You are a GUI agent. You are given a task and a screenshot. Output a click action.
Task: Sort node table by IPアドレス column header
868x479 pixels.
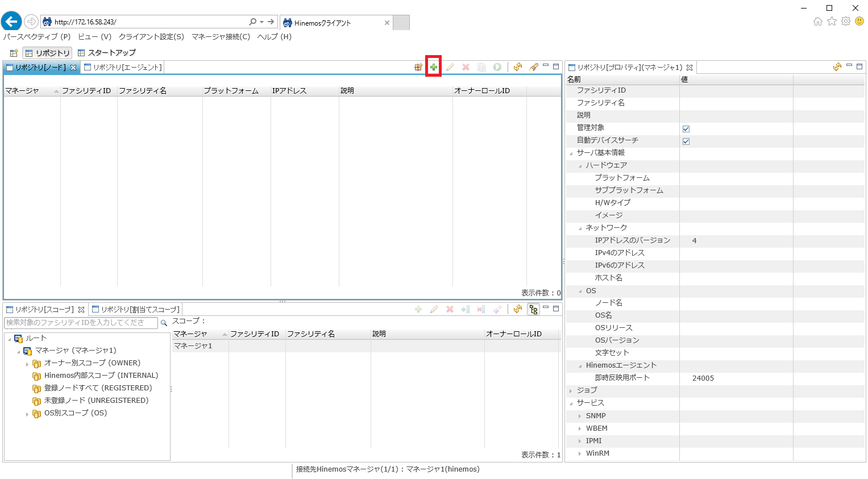[305, 91]
